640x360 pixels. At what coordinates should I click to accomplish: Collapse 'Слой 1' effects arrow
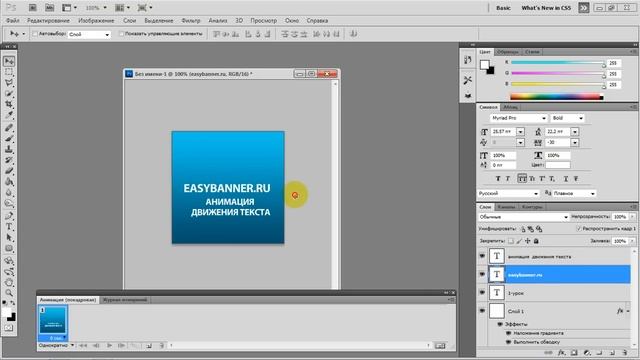628,311
